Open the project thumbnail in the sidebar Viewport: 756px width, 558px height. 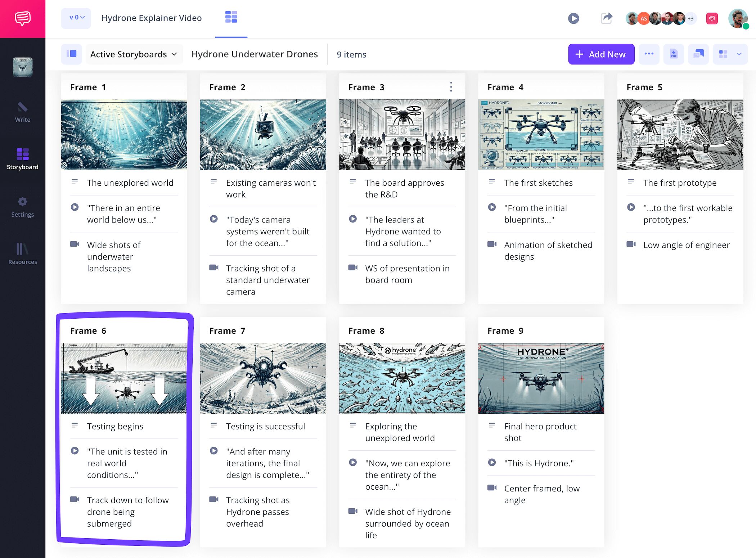(22, 67)
